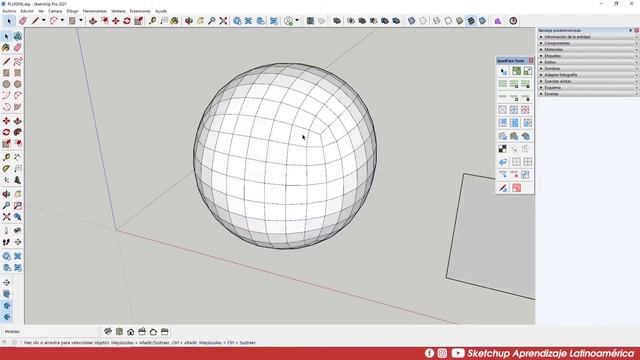640x360 pixels.
Task: Select the Polygon tool in the left toolset
Action: [18, 84]
